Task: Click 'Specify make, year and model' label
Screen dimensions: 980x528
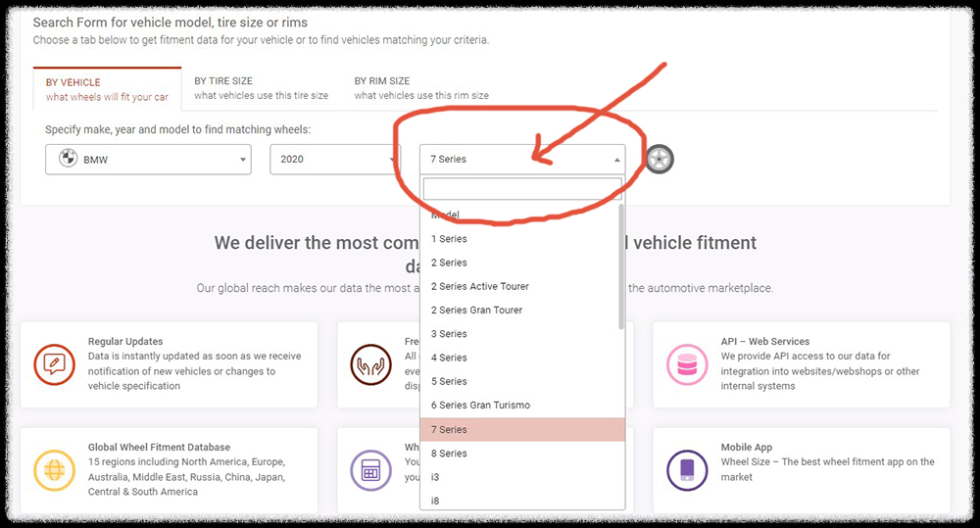Action: (x=177, y=129)
